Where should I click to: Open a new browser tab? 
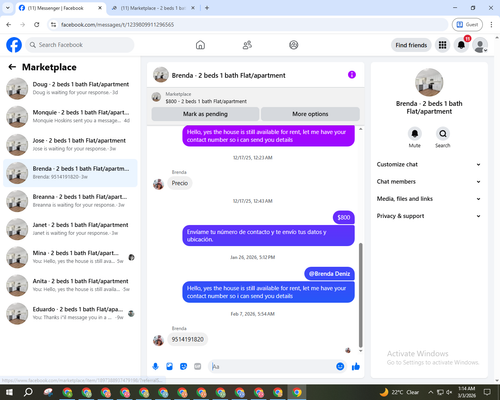pos(207,8)
